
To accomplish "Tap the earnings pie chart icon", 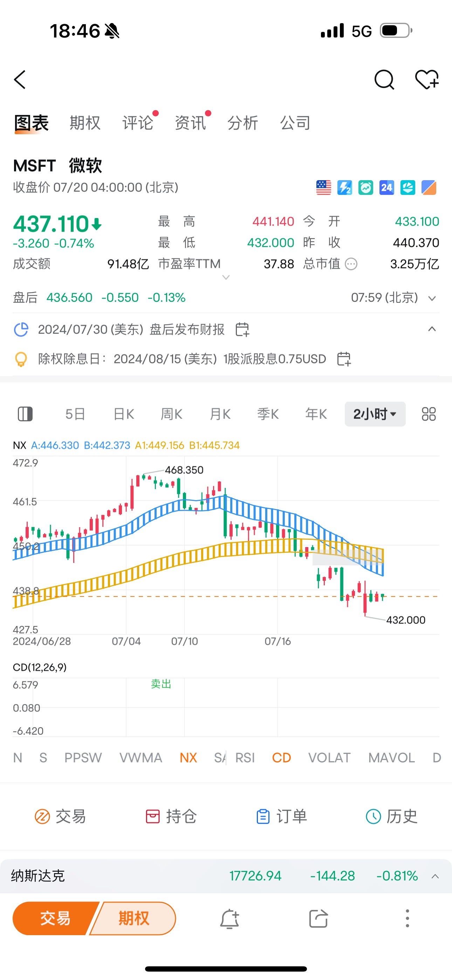I will point(21,329).
